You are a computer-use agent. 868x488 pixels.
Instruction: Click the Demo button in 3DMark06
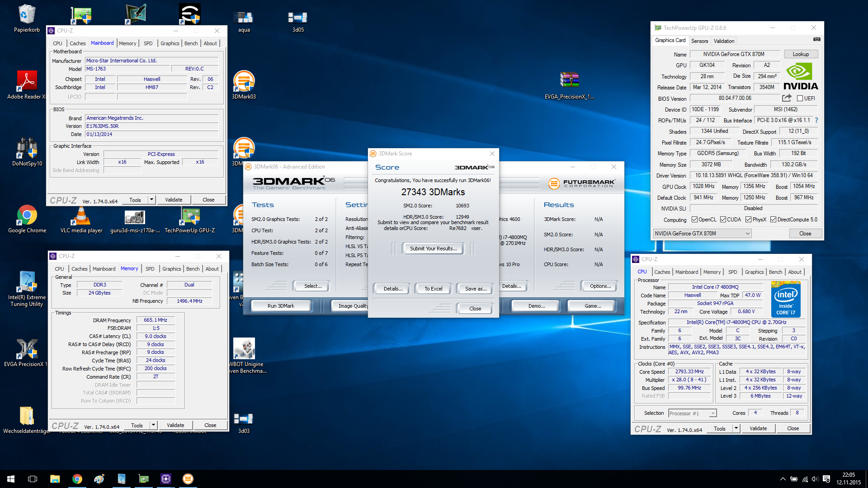pyautogui.click(x=536, y=306)
